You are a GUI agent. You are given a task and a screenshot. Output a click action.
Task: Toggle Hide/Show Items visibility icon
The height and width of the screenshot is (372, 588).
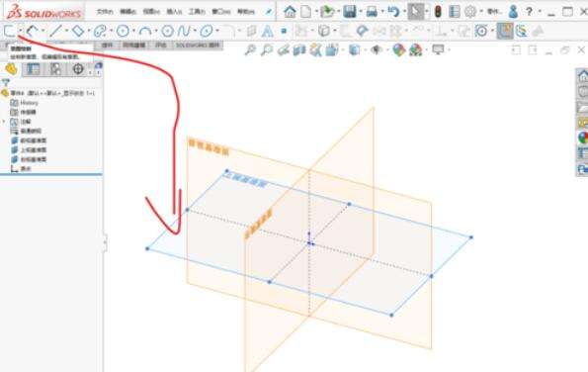(x=377, y=49)
